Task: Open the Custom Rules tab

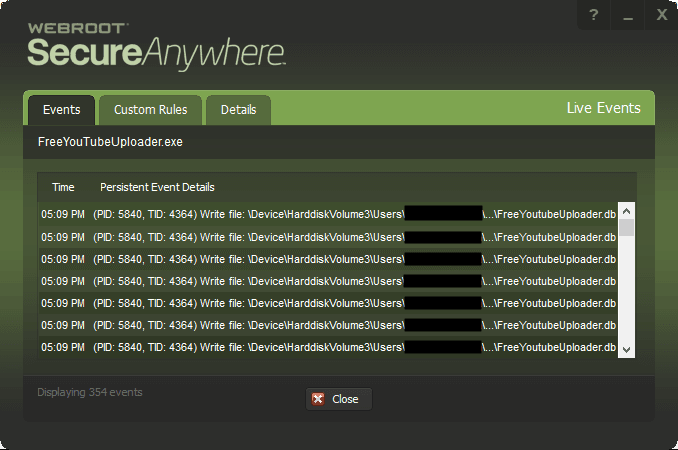Action: tap(150, 110)
